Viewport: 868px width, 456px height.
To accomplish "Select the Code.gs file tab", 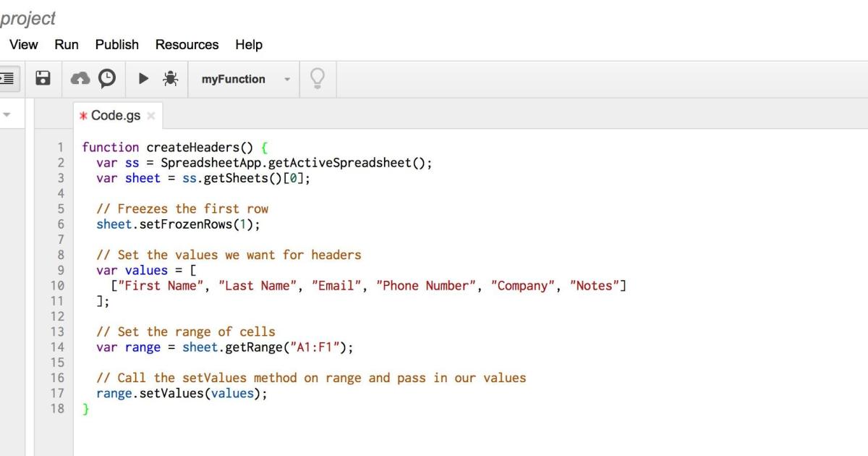I will pyautogui.click(x=115, y=116).
